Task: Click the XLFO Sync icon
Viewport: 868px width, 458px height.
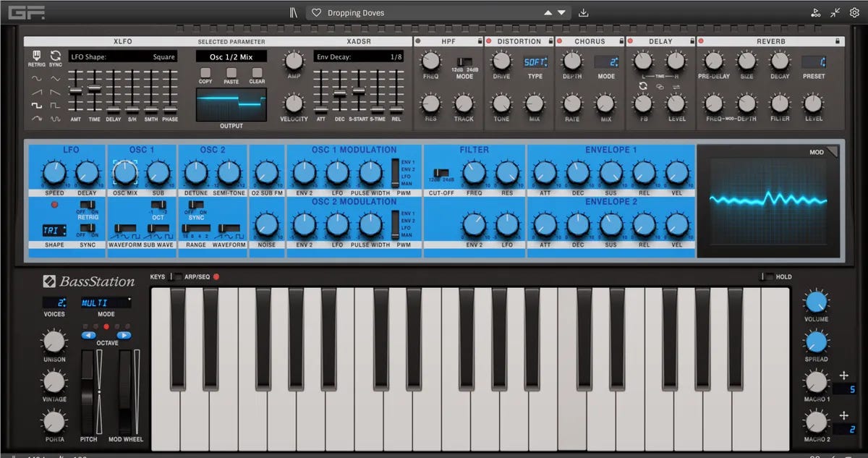Action: tap(55, 56)
